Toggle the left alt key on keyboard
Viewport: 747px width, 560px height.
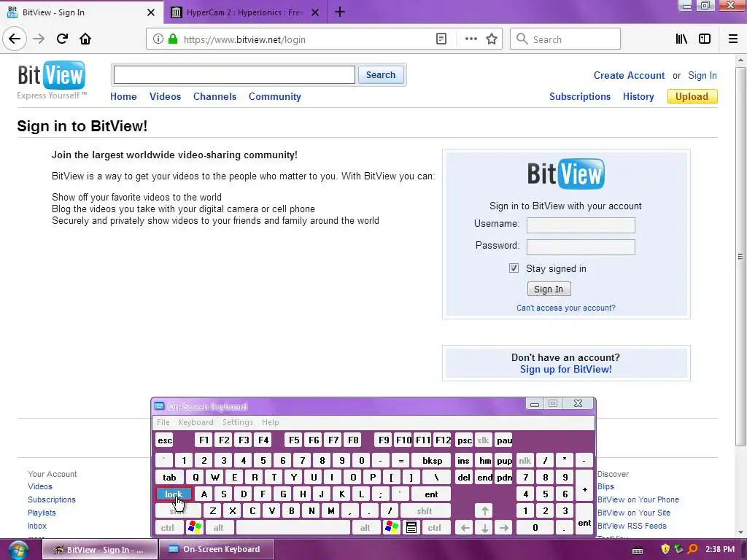(x=219, y=528)
